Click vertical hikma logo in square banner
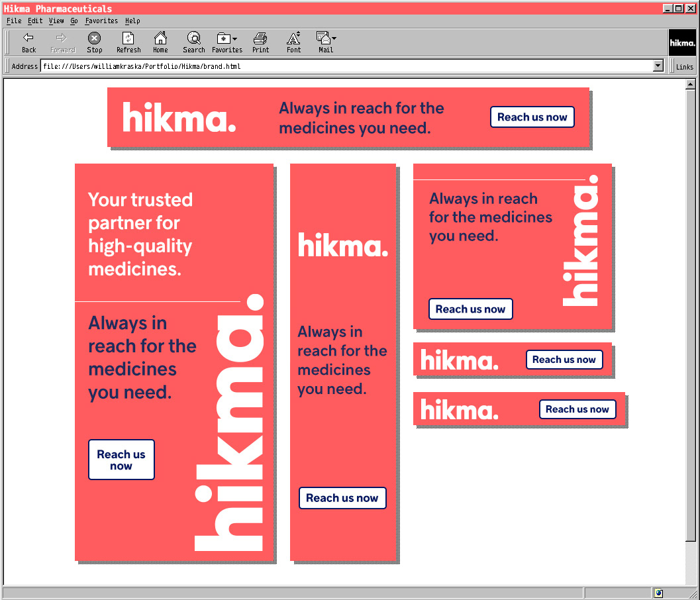700x600 pixels. [x=580, y=240]
